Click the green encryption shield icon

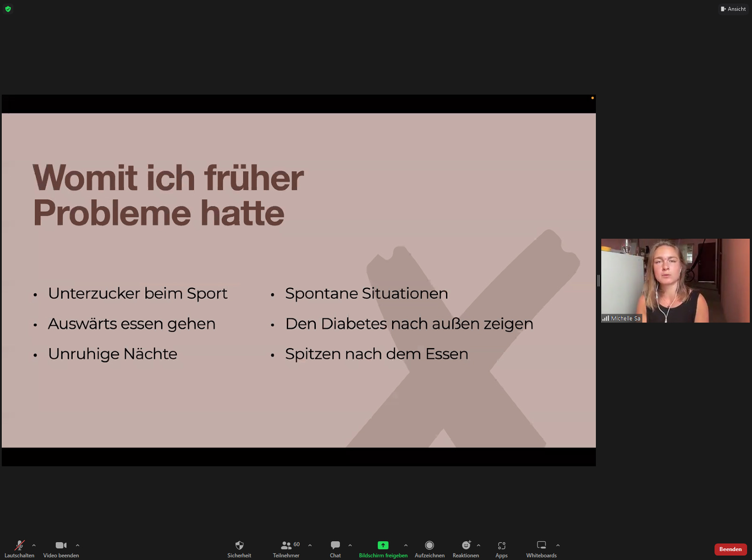[x=8, y=9]
